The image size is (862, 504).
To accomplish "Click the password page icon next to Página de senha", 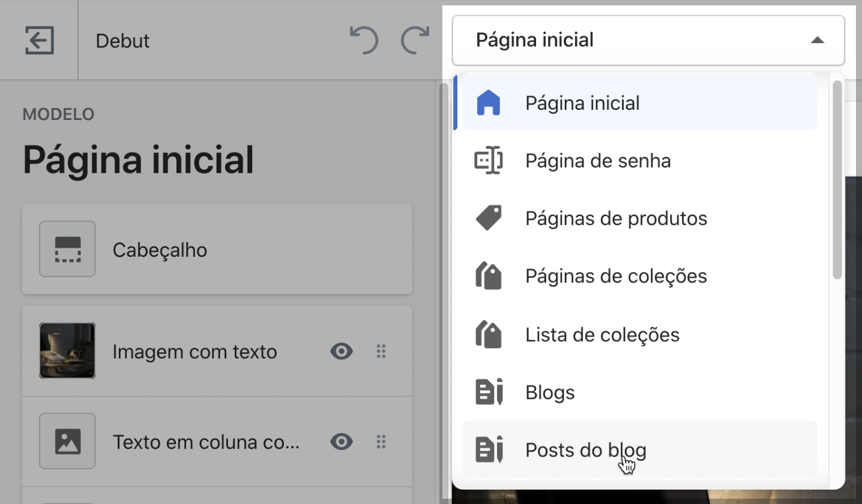I will click(489, 160).
